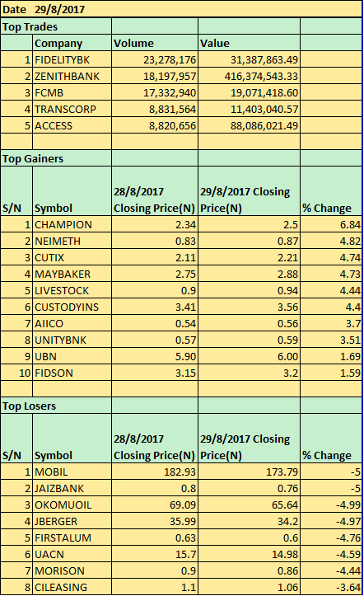Click the Top Gainers header cell
The height and width of the screenshot is (596, 364).
click(56, 158)
